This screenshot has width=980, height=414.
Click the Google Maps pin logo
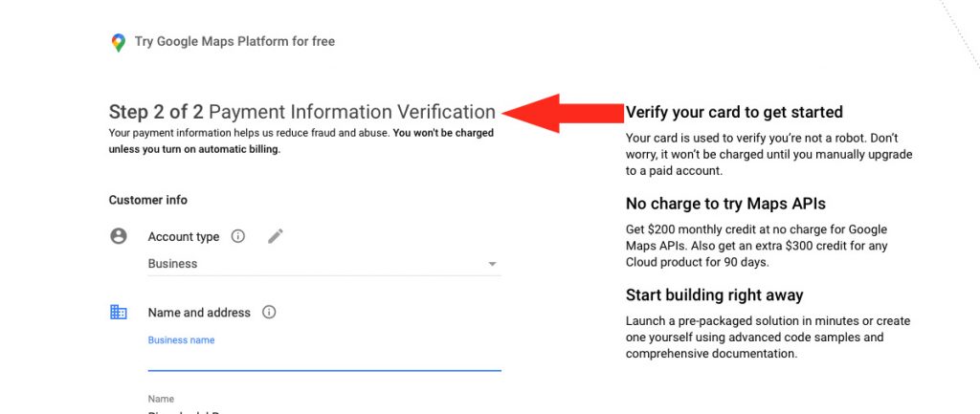coord(118,42)
